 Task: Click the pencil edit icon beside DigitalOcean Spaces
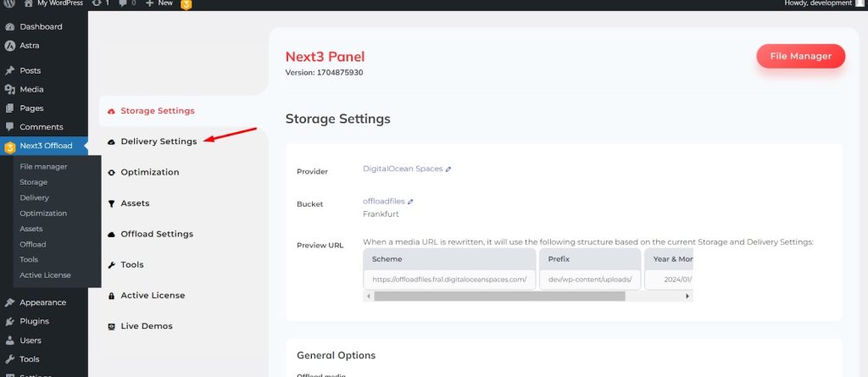coord(448,169)
